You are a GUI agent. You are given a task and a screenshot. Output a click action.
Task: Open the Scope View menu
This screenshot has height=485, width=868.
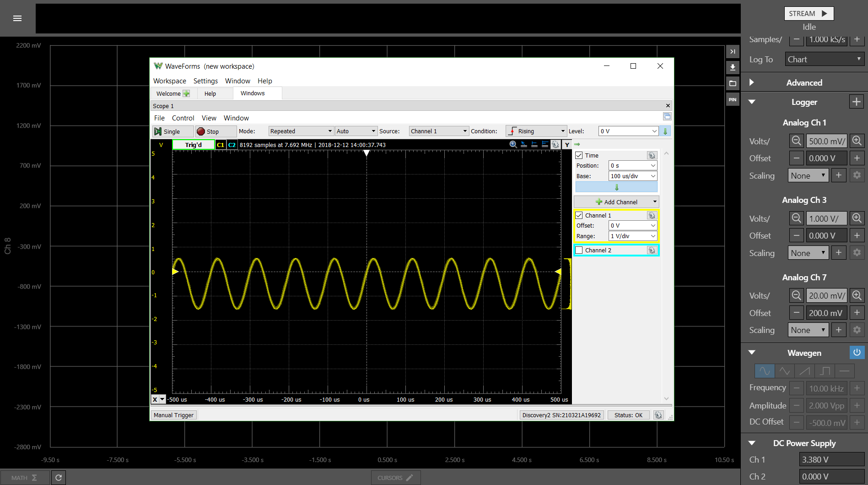click(209, 118)
